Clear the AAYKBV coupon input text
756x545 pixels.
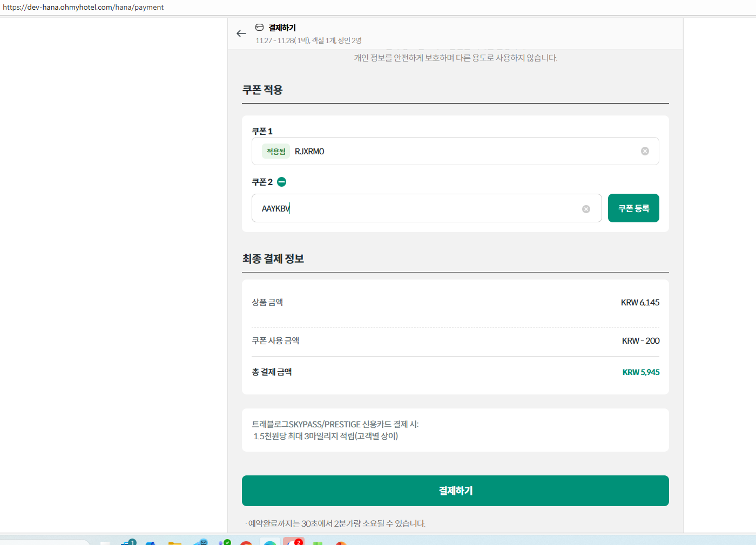(x=586, y=209)
